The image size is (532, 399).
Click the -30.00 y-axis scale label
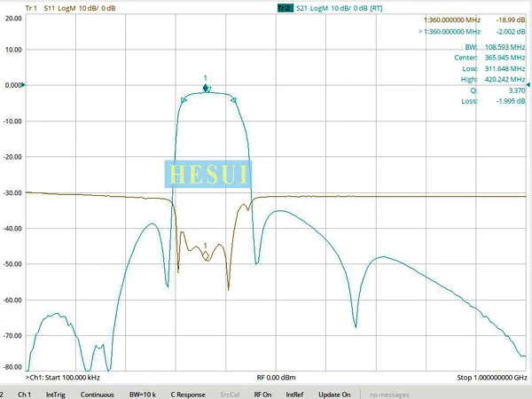coord(13,192)
